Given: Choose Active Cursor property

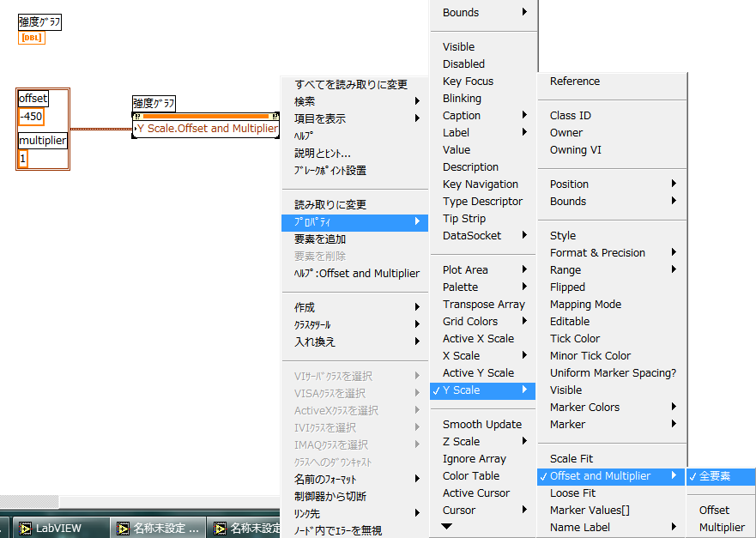Looking at the screenshot, I should 482,493.
